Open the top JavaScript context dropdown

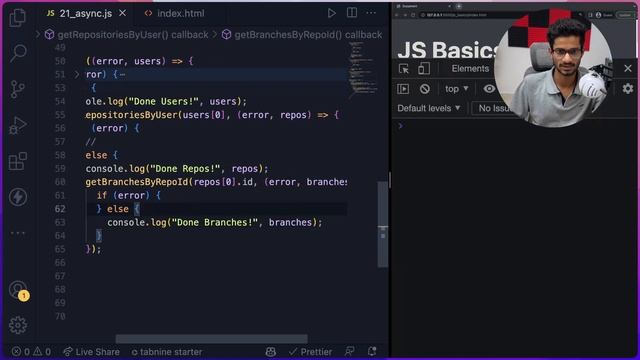tap(456, 89)
